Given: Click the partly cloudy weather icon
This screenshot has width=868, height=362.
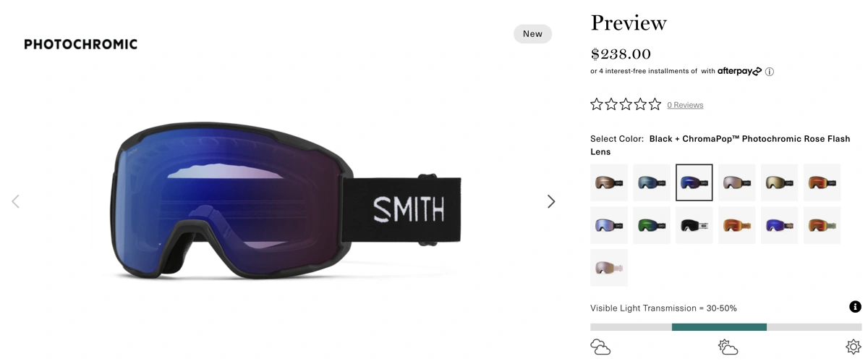Looking at the screenshot, I should [x=728, y=347].
